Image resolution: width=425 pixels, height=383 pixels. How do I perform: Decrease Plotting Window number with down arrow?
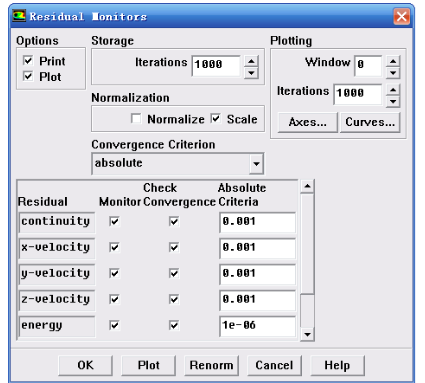point(393,73)
